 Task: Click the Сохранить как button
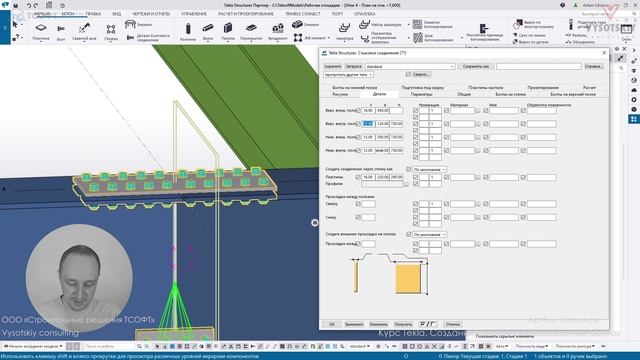[475, 66]
